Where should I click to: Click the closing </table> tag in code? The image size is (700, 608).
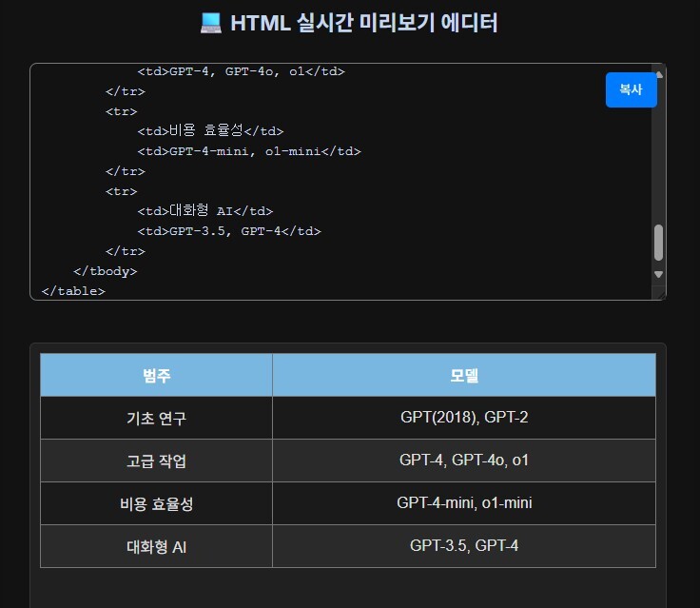pyautogui.click(x=73, y=291)
